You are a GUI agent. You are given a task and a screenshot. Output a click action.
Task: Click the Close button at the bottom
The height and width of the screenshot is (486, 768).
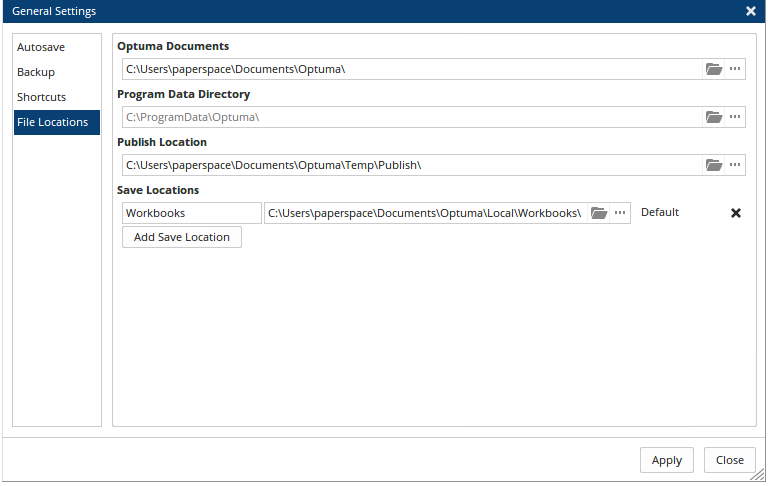tap(730, 460)
